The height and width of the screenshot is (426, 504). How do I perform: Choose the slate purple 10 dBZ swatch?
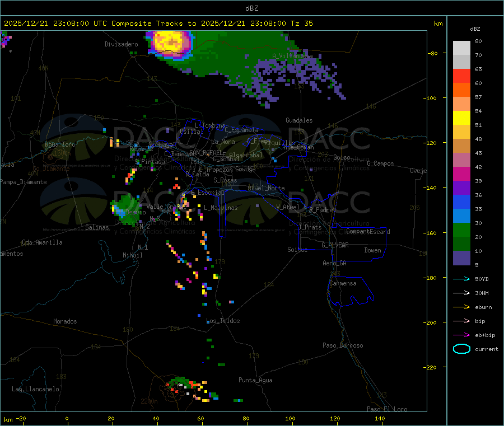tap(461, 258)
